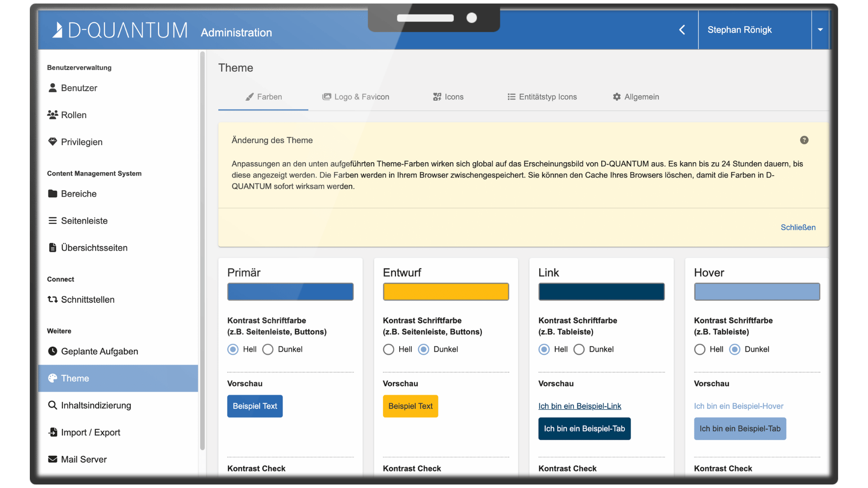Select Dunkel radio under Link
868x488 pixels.
(x=579, y=349)
